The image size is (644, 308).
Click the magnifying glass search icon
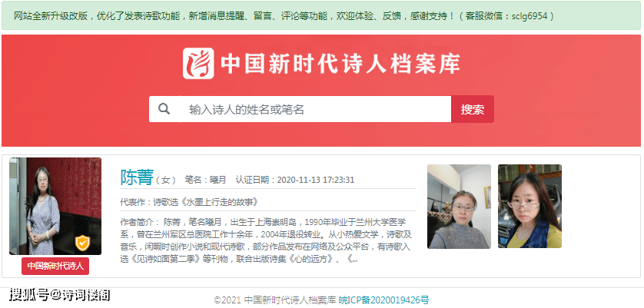164,109
